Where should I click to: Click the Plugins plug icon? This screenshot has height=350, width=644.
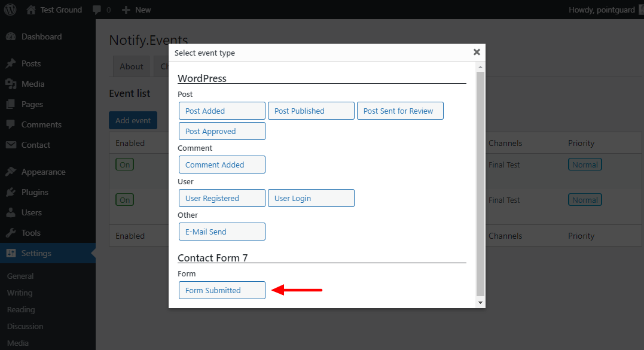(11, 192)
